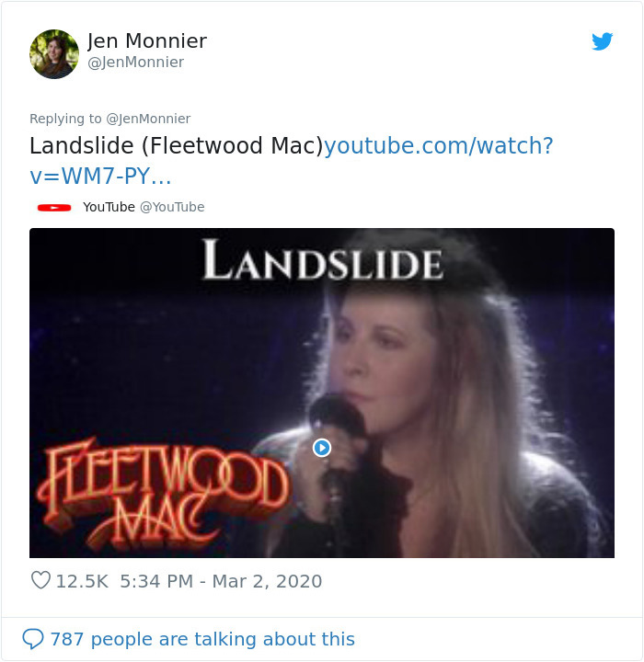Open the @YouTube handle
Screen dimensions: 644x662
point(172,207)
